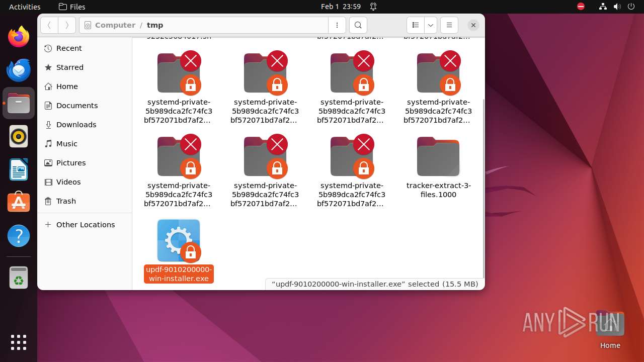Open Firefox from the dock
The height and width of the screenshot is (362, 644).
(x=19, y=37)
